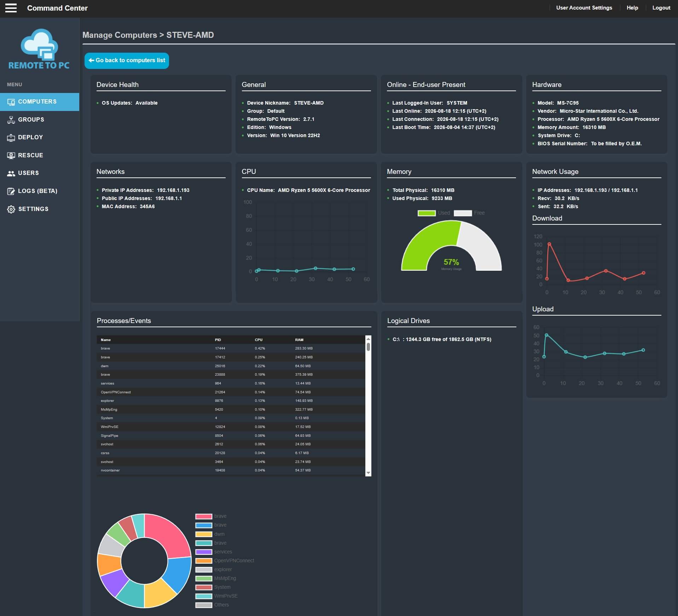Click the Computers monitor icon in sidebar
Image resolution: width=678 pixels, height=616 pixels.
coord(11,102)
